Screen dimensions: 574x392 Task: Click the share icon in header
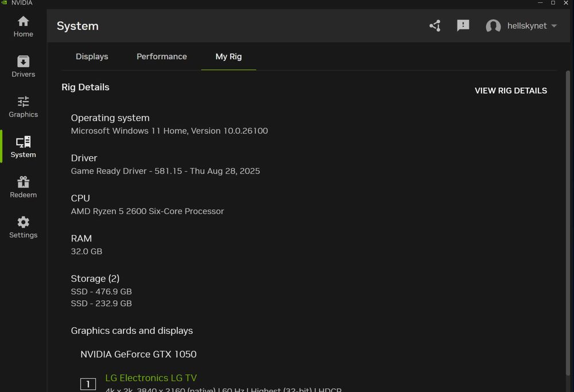[435, 26]
